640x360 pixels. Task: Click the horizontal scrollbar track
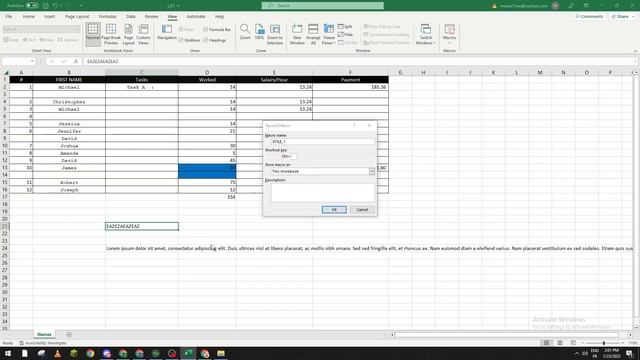coord(507,335)
